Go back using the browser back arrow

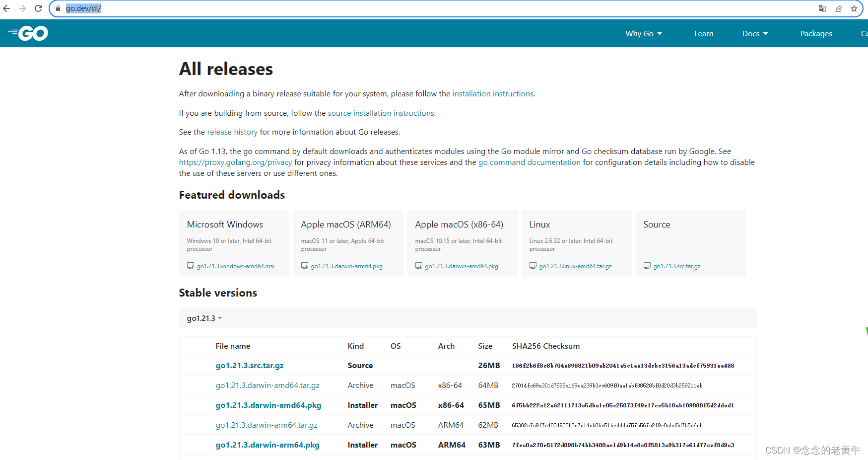(x=6, y=8)
